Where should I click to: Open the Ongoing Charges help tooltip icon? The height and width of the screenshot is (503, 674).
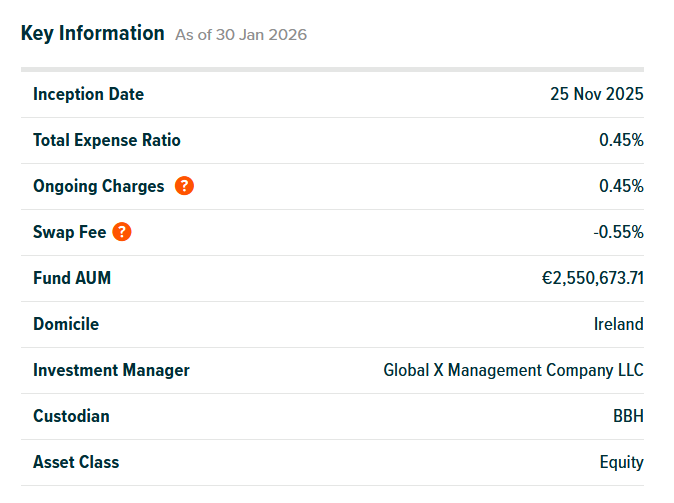[x=184, y=186]
